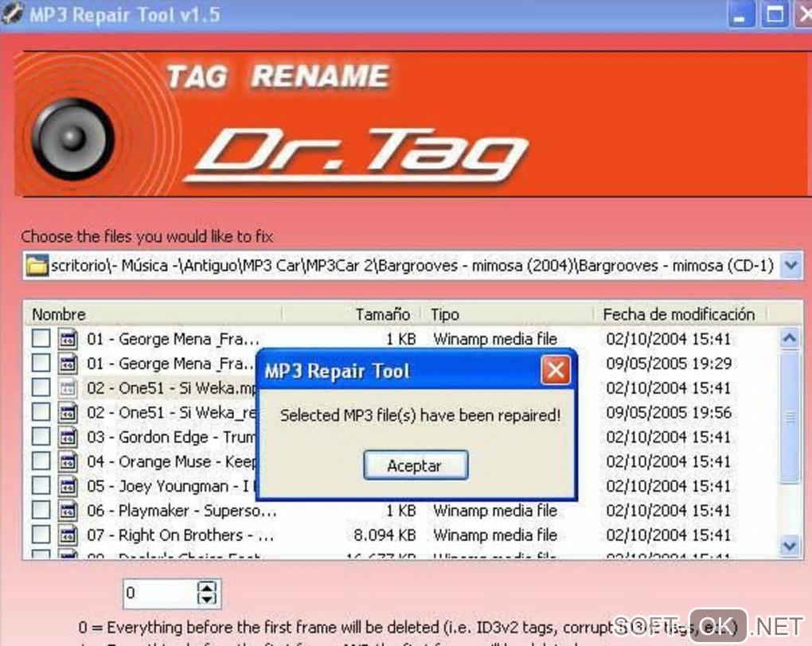Screen dimensions: 812x646
Task: Close the MP3 Repair Tool message dialog
Action: pos(556,370)
